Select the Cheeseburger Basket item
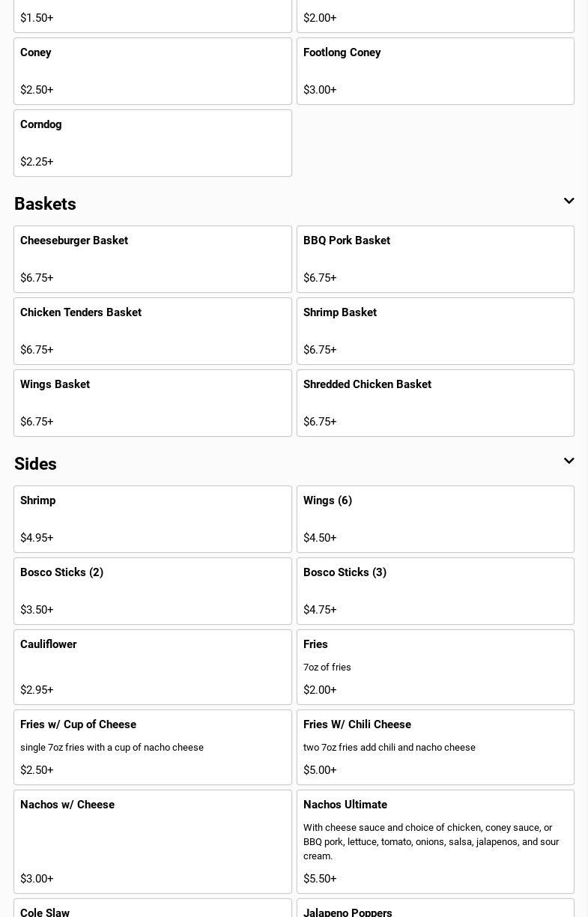This screenshot has height=917, width=588. tap(153, 259)
